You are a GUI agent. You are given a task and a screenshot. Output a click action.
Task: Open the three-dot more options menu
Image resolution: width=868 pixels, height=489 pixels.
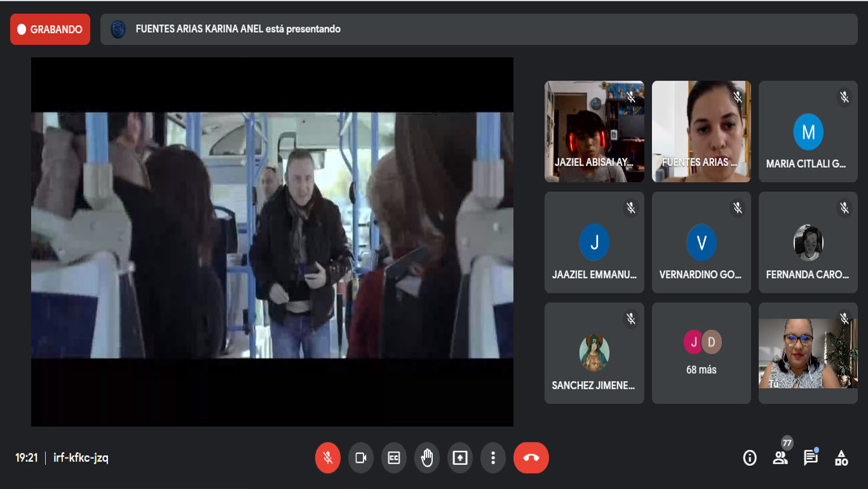tap(493, 458)
